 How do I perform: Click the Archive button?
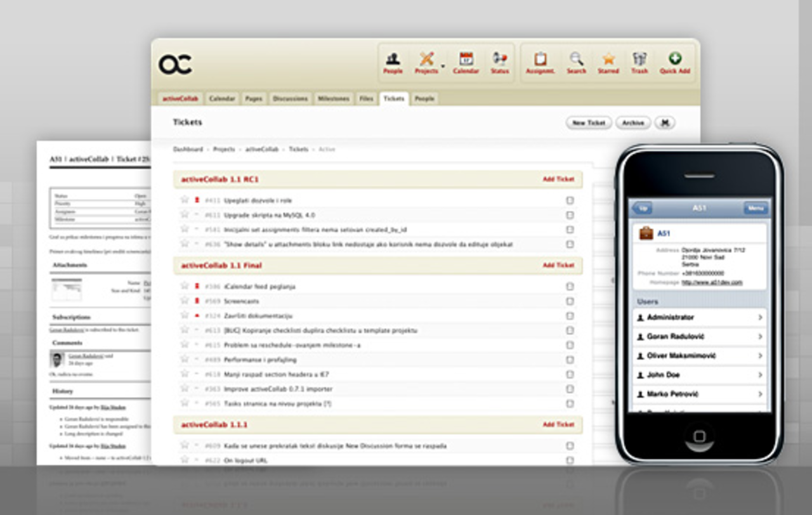coord(633,123)
